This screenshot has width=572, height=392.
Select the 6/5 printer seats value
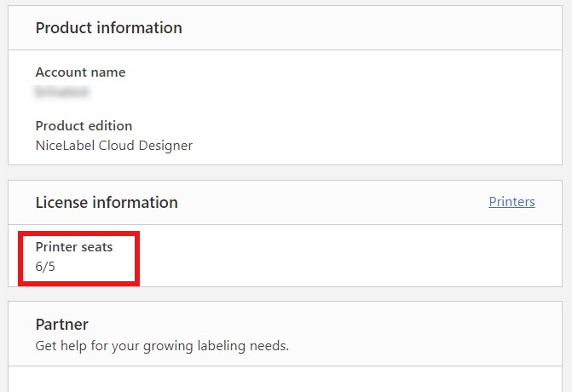(44, 266)
